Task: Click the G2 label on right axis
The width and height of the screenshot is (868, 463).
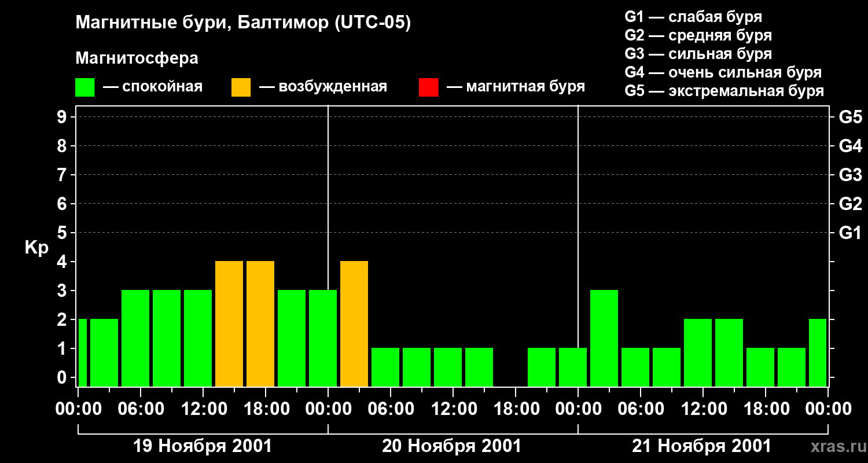Action: (850, 204)
